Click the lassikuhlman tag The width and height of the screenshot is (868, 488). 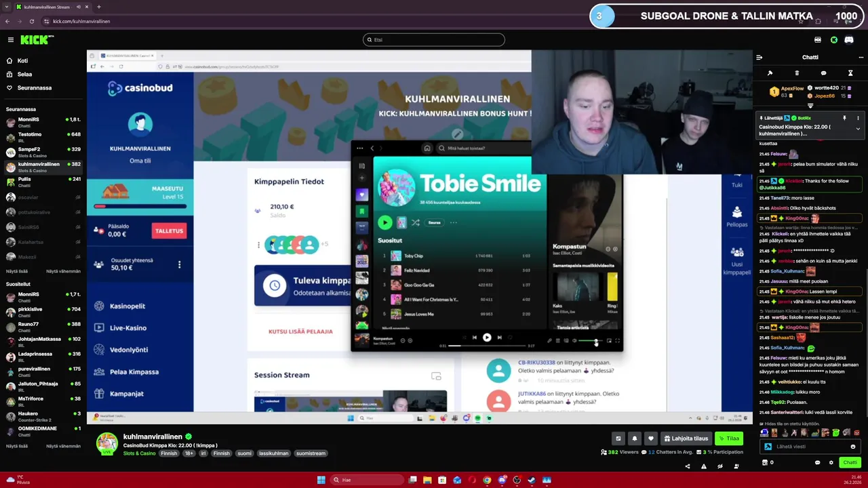273,453
